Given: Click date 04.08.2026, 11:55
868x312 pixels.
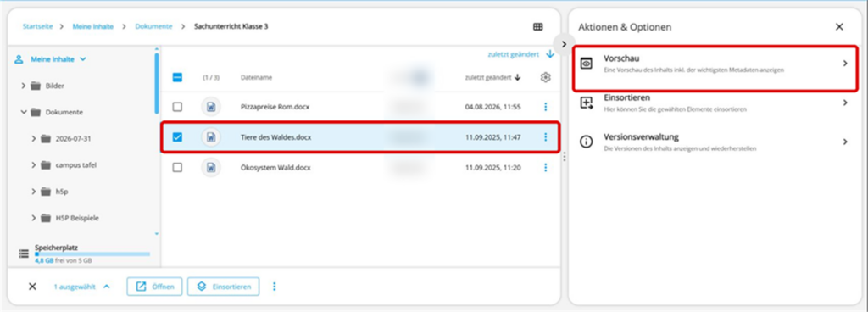Looking at the screenshot, I should pyautogui.click(x=492, y=107).
